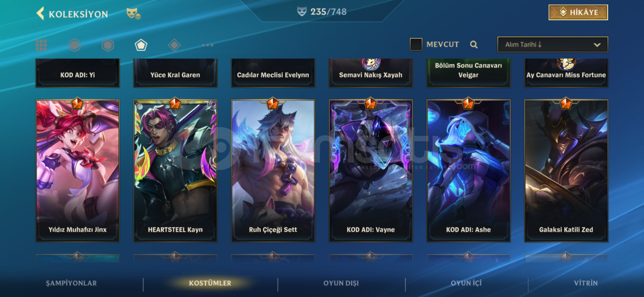
Task: Open the mask and coins icon
Action: (x=133, y=13)
